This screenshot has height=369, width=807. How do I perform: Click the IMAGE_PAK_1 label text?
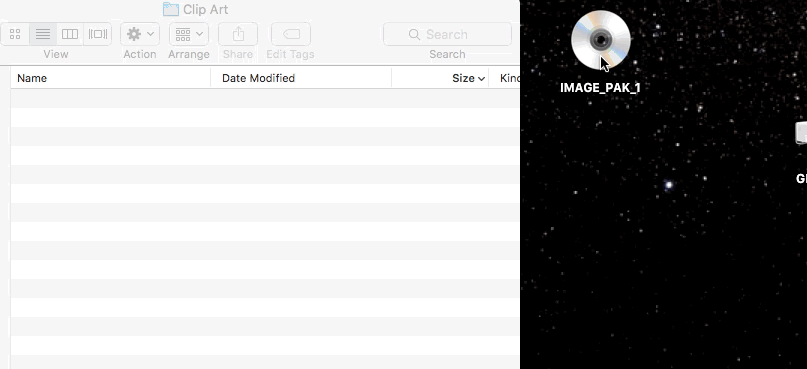click(x=600, y=88)
